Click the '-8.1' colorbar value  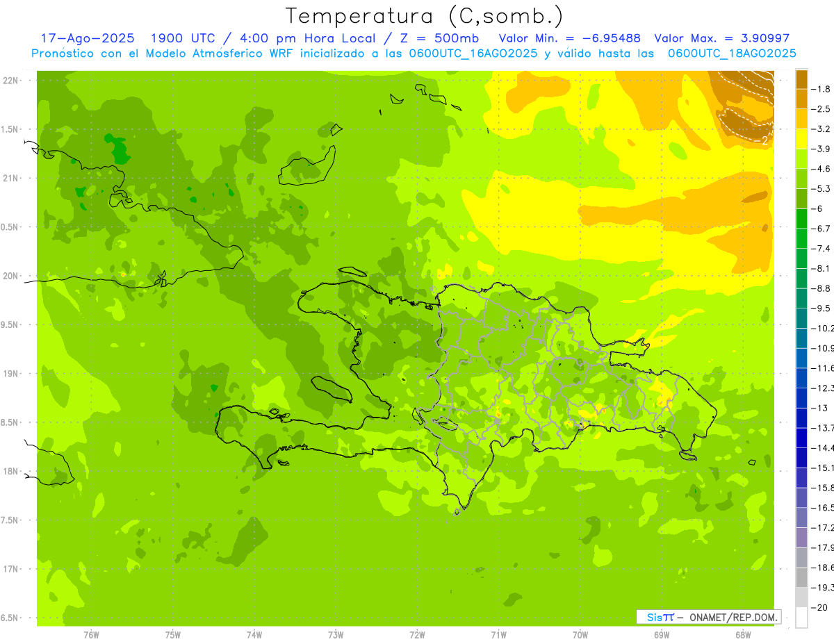[821, 268]
